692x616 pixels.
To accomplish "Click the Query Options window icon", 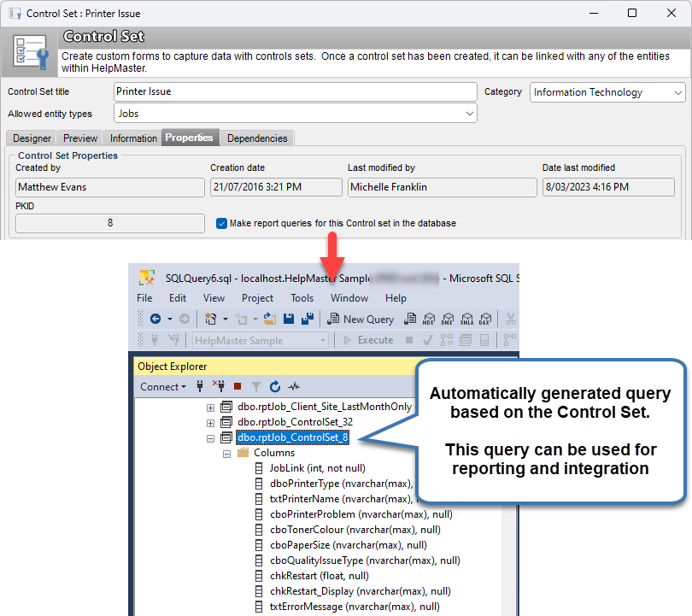I will coord(466,340).
